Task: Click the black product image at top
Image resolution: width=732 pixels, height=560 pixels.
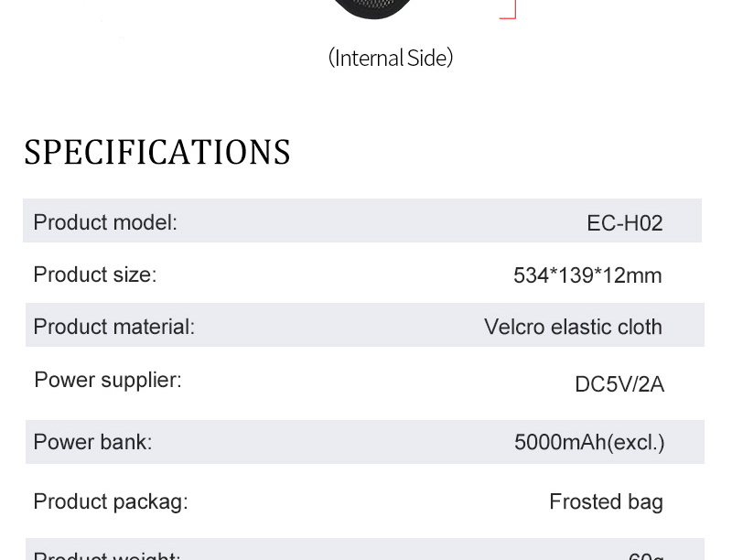Action: [x=373, y=9]
